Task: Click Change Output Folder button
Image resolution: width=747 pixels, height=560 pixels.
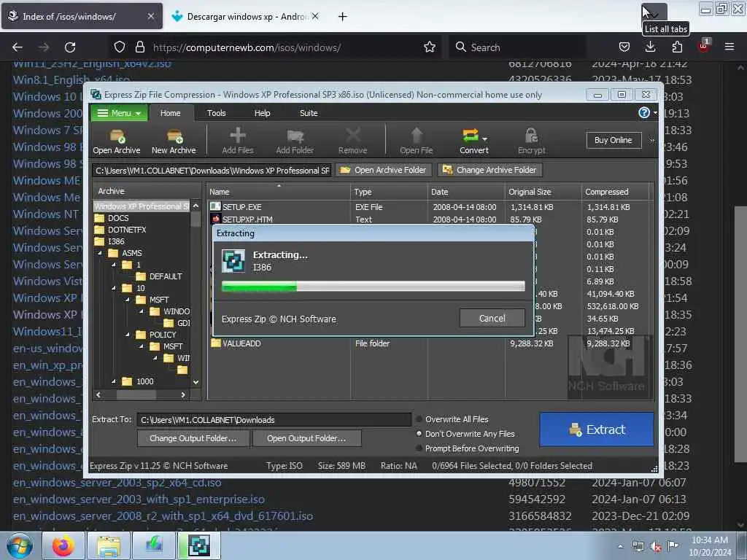Action: 193,438
